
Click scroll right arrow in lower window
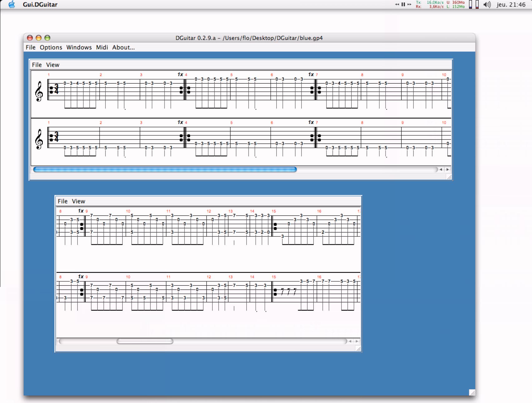coord(357,341)
